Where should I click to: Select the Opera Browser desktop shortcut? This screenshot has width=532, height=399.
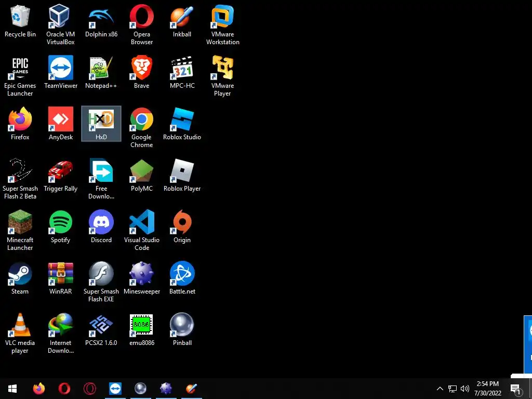(141, 25)
